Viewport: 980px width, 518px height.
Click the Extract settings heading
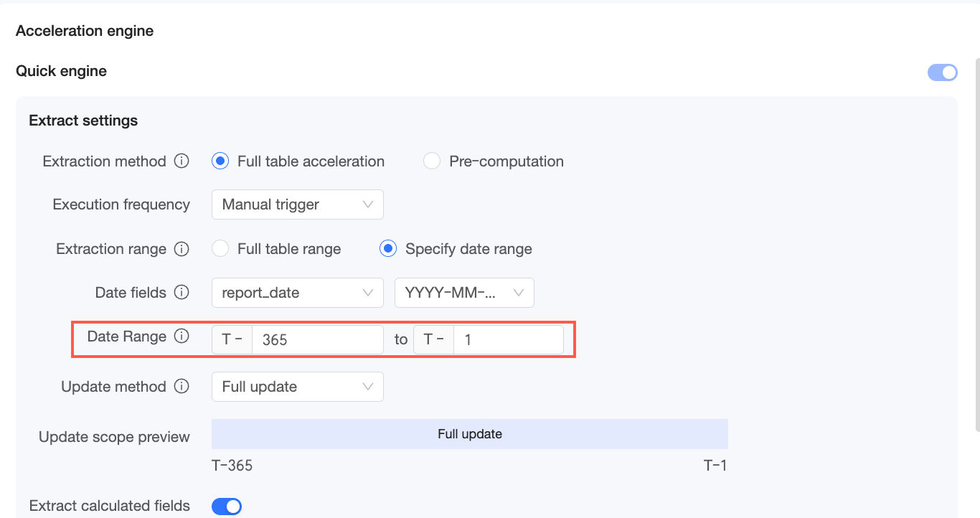coord(83,121)
